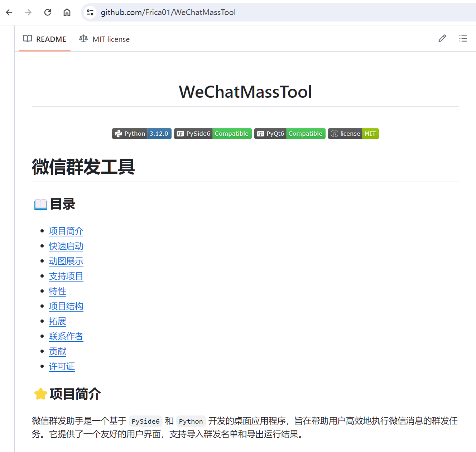This screenshot has height=452, width=476.
Task: Jump to 项目简介 section link
Action: point(66,231)
